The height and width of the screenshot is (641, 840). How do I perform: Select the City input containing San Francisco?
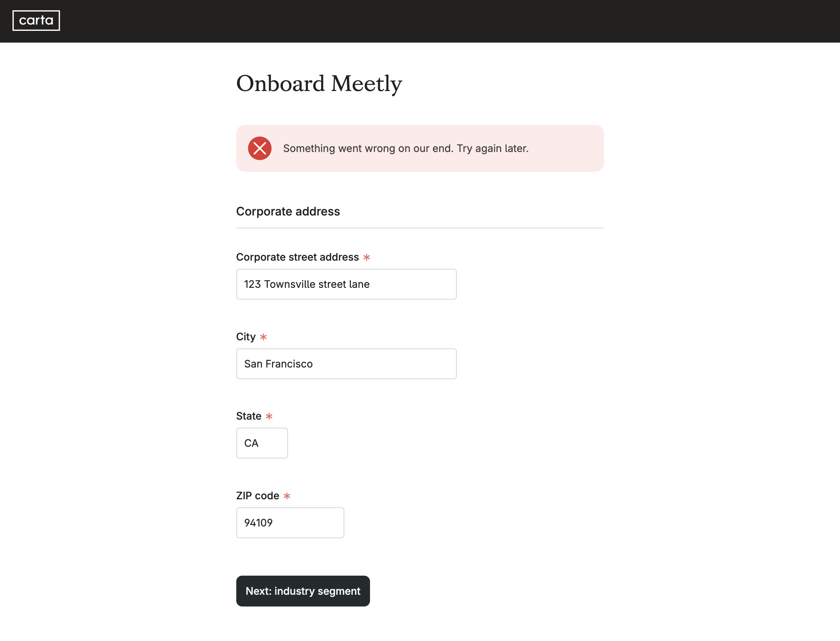[x=345, y=363]
